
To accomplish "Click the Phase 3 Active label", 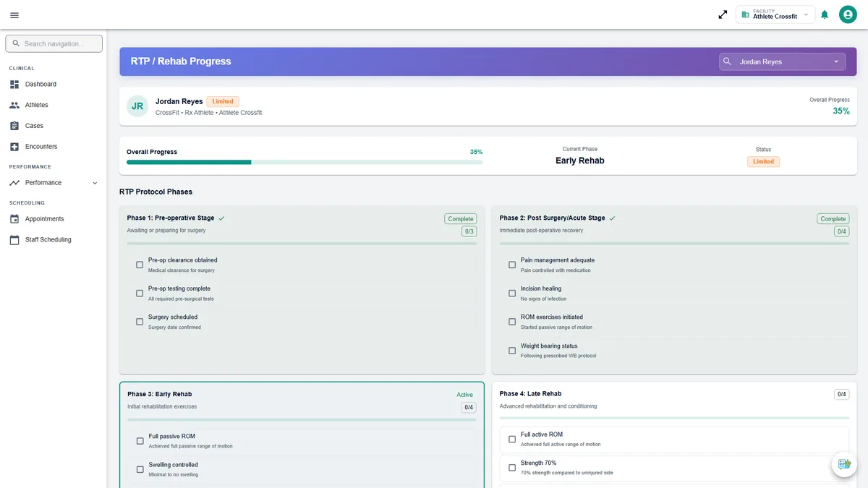I will pyautogui.click(x=465, y=395).
